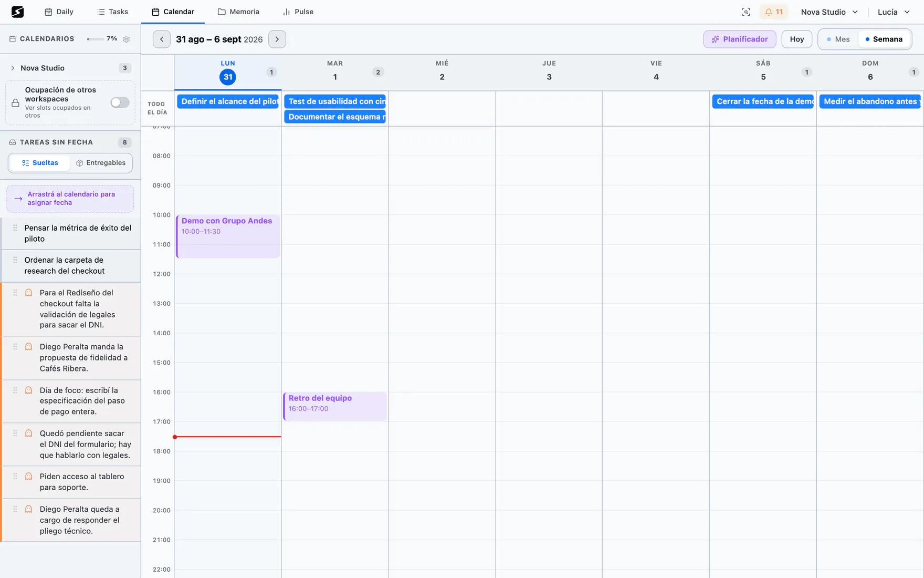Go to previous week arrow

pyautogui.click(x=162, y=39)
